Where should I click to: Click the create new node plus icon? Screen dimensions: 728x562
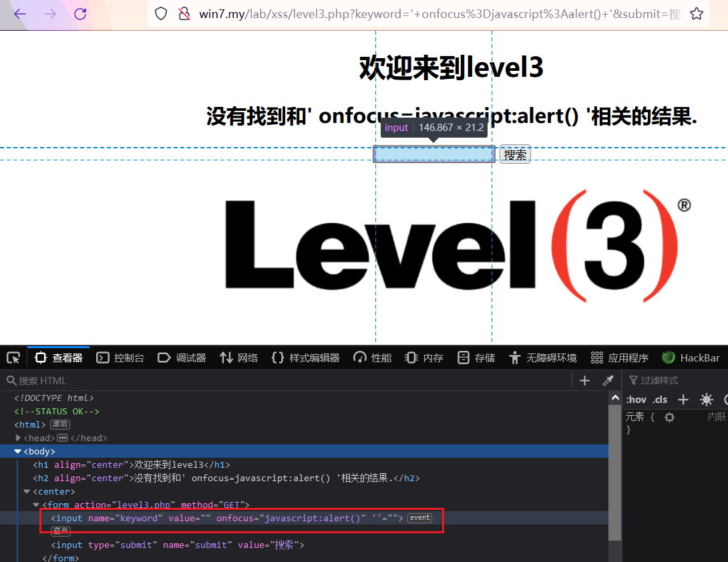[584, 380]
